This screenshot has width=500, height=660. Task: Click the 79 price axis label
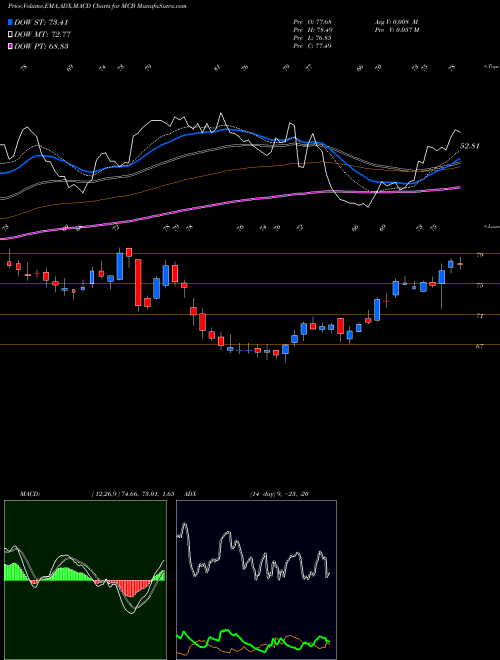479,255
